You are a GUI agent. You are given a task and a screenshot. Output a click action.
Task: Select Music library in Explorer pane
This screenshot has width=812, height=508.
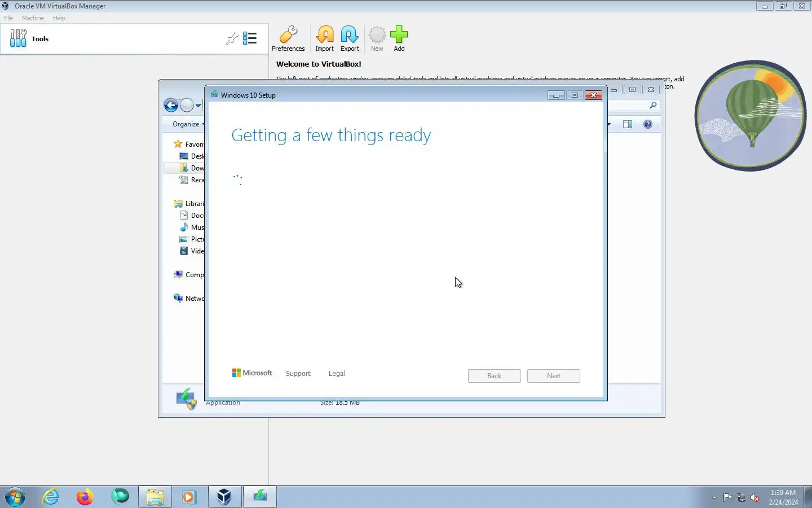[x=191, y=227]
